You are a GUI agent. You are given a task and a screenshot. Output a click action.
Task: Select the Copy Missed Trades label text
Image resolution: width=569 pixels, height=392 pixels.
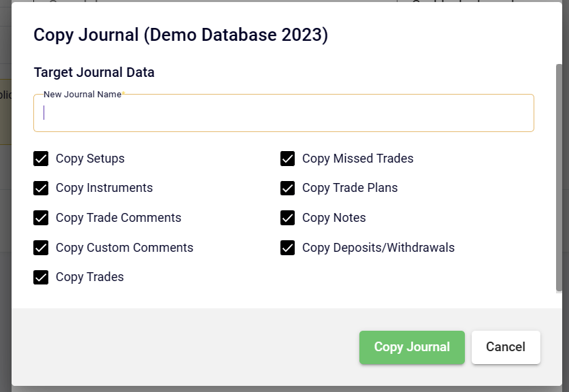[x=358, y=159]
